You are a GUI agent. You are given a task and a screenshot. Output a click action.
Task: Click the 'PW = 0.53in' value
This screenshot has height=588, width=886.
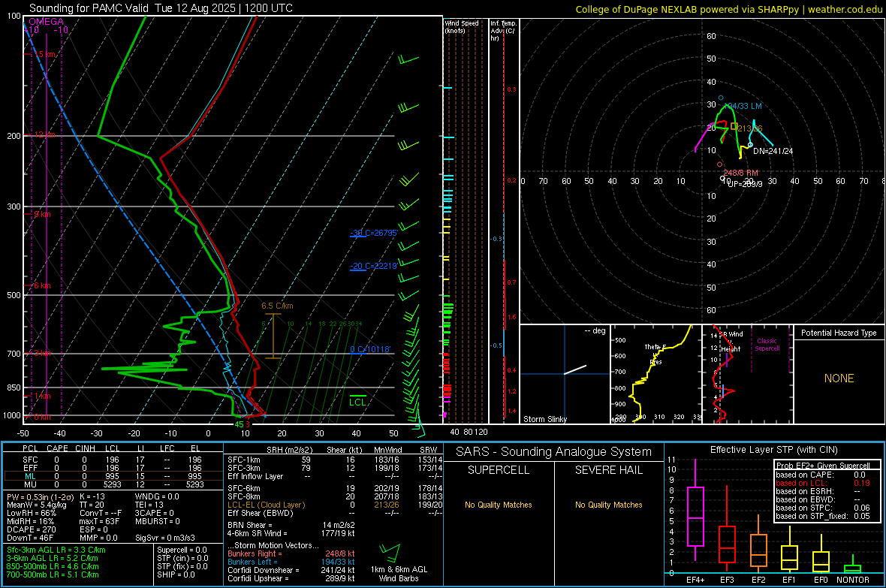[x=39, y=496]
